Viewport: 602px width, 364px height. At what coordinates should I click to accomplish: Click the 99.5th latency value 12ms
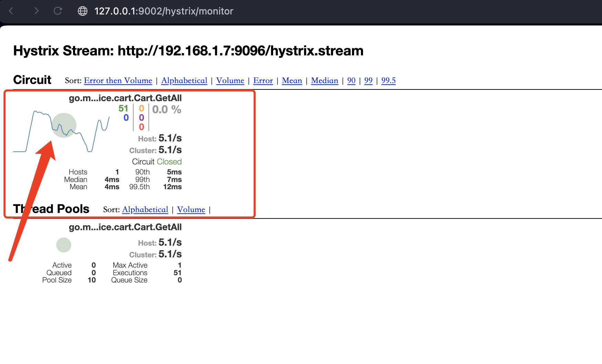[x=173, y=187]
